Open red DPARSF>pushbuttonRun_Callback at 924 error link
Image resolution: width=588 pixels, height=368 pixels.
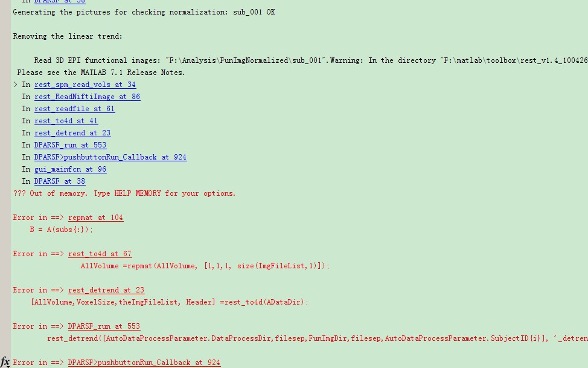144,363
